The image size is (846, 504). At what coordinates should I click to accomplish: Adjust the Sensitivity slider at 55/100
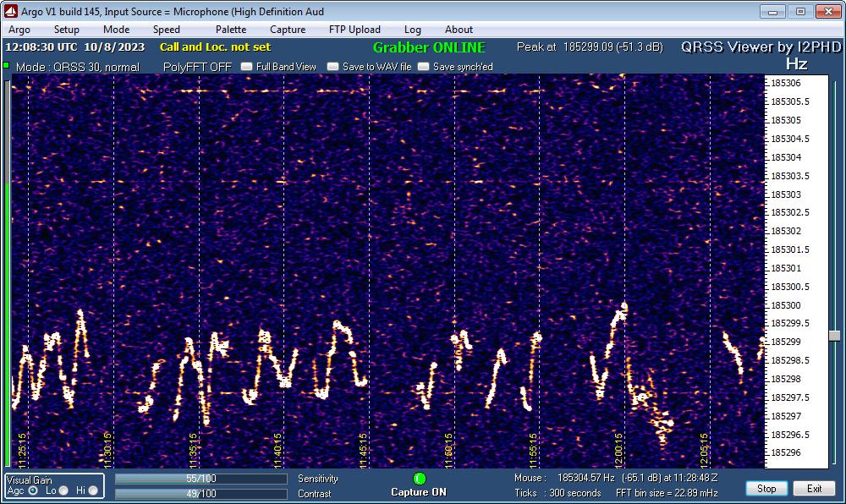tap(201, 479)
